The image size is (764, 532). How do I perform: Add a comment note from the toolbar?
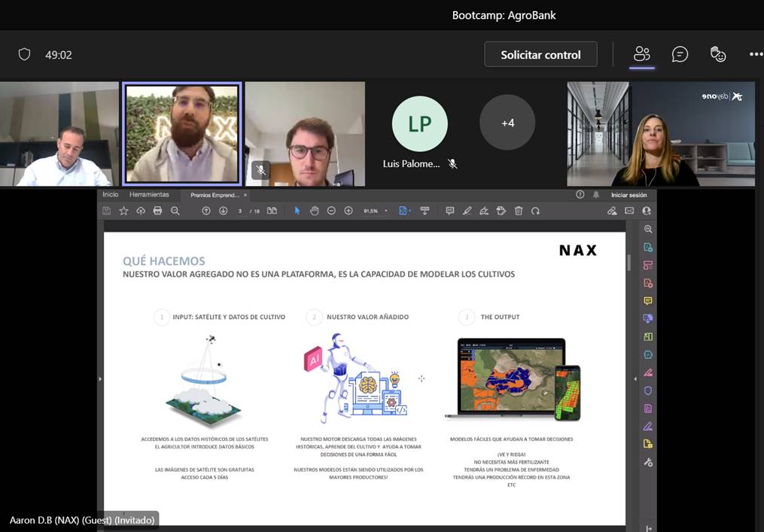click(x=449, y=211)
